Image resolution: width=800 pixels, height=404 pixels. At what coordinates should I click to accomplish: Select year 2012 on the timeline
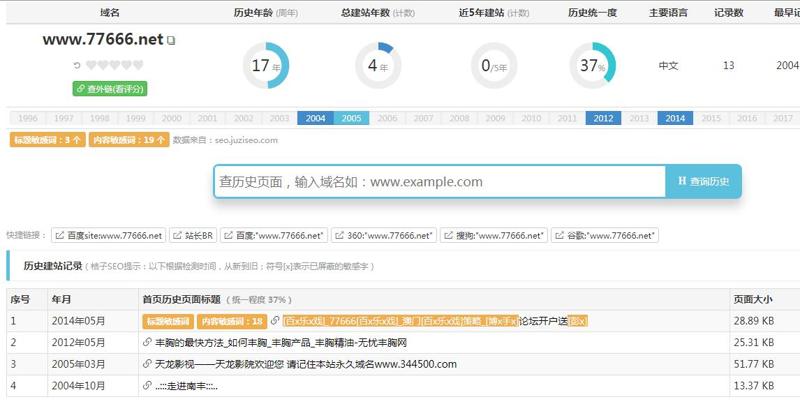pyautogui.click(x=603, y=118)
